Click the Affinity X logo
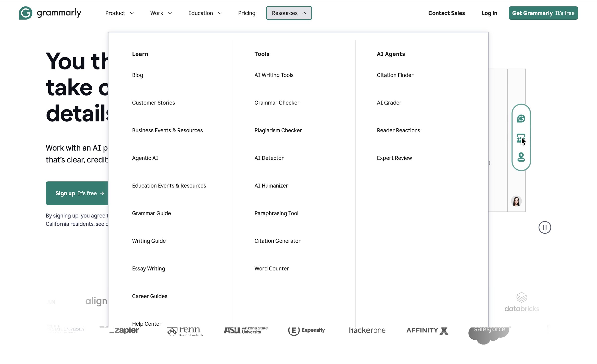 coord(427,330)
